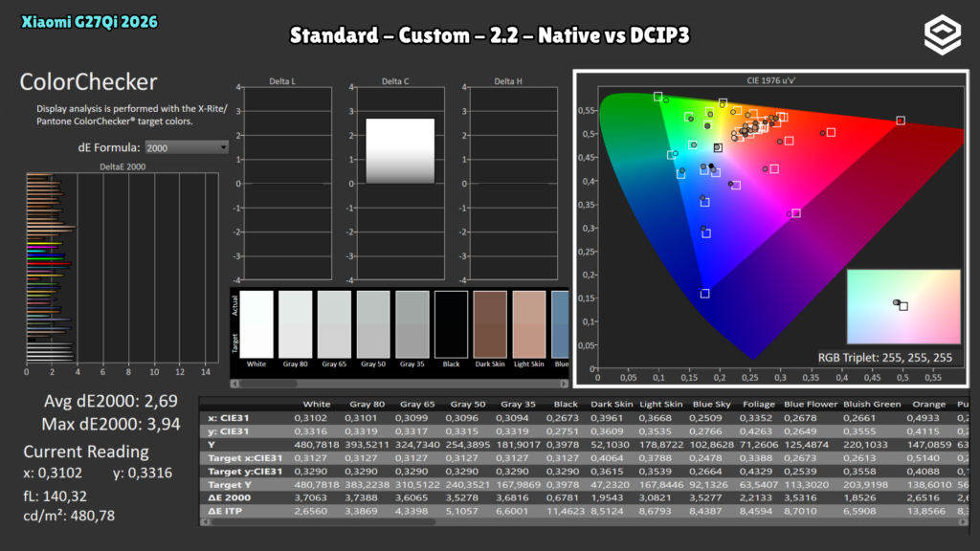Click the Light Skin swatch
Image resolution: width=980 pixels, height=551 pixels.
pos(528,324)
